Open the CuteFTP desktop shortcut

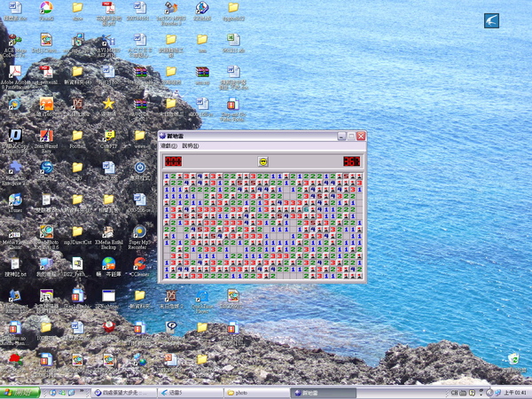108,139
